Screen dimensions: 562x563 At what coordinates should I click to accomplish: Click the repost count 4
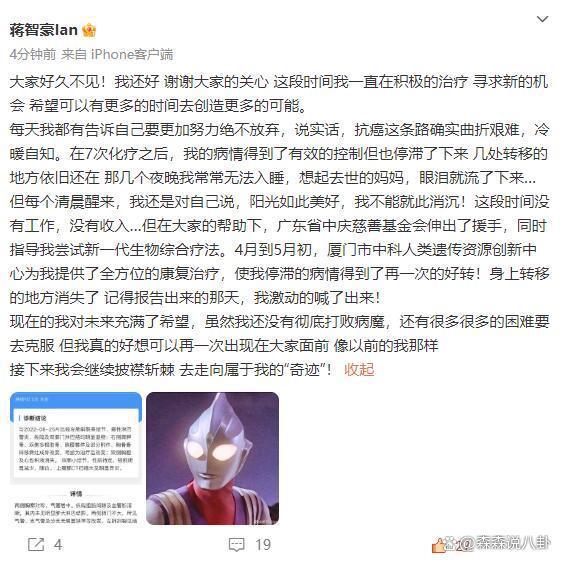[58, 545]
